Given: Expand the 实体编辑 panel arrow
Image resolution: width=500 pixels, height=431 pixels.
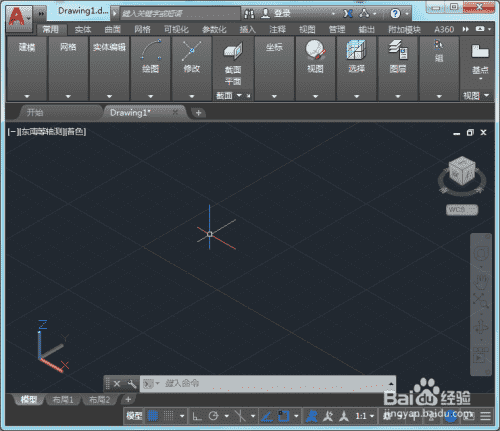Looking at the screenshot, I should pyautogui.click(x=109, y=96).
